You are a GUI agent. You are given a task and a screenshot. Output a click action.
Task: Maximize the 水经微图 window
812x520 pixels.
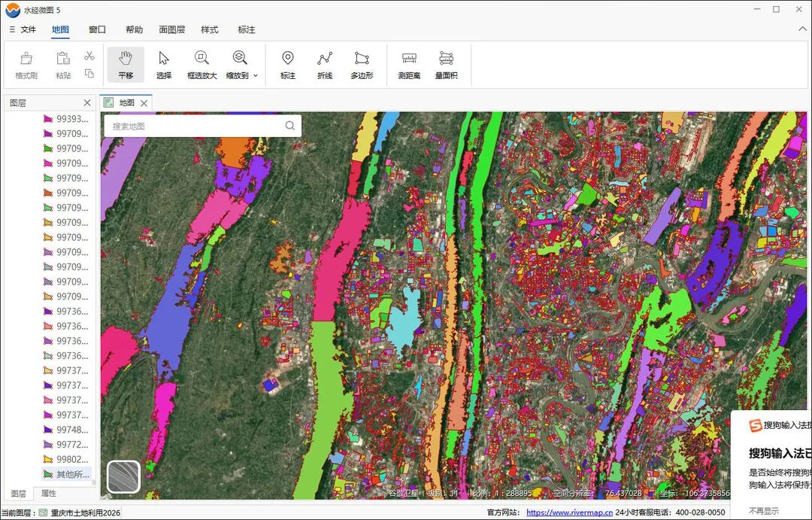point(776,9)
